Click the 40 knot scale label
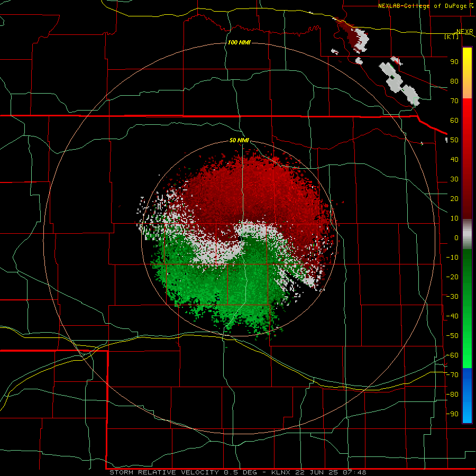476x476 pixels. [x=454, y=160]
